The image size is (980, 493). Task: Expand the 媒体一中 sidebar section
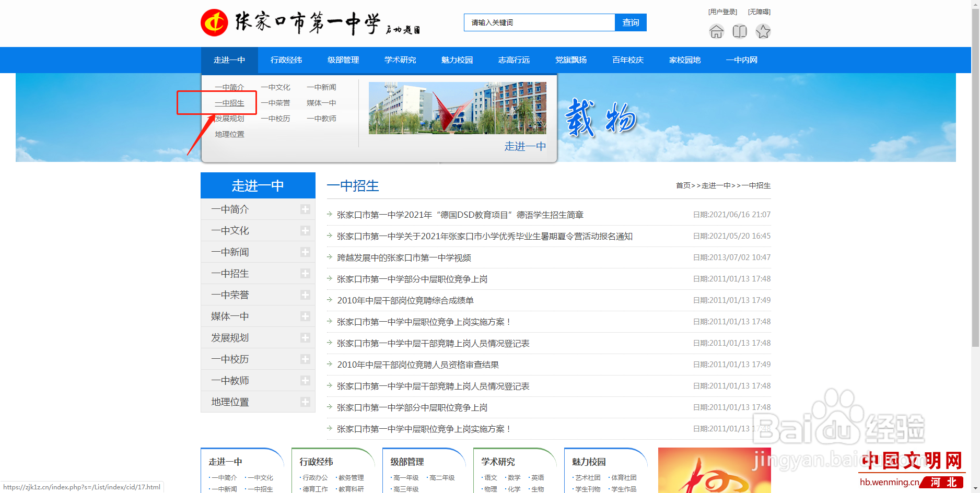point(306,316)
